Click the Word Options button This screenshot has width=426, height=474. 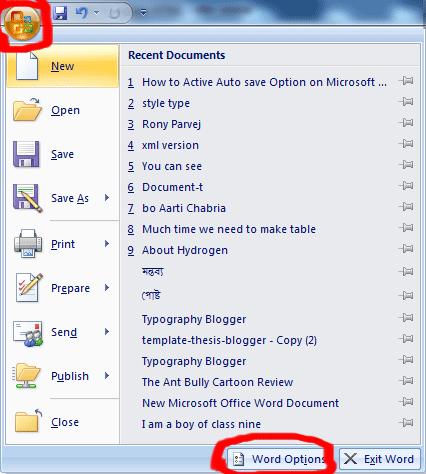pos(282,459)
